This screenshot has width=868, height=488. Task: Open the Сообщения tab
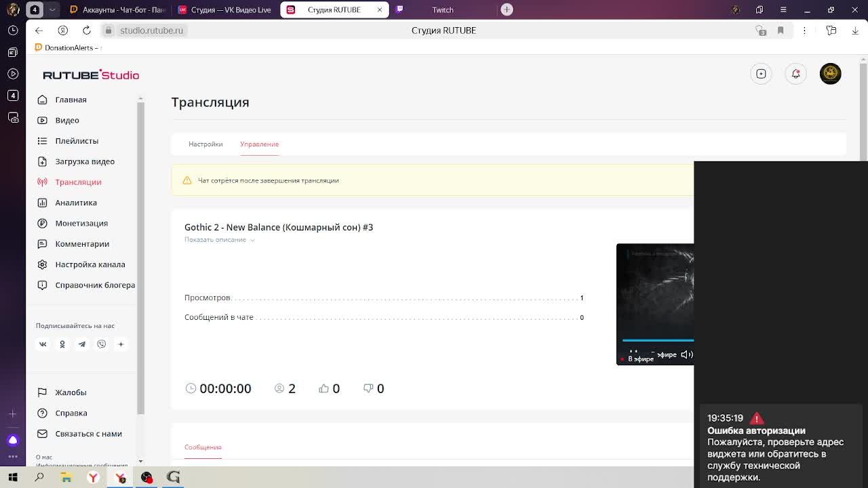click(203, 447)
